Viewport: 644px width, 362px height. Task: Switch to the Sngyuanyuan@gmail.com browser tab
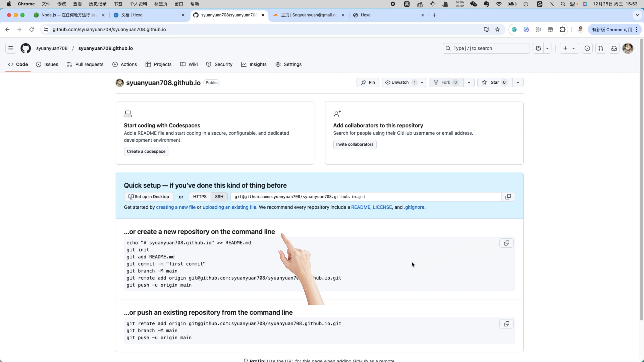coord(309,15)
